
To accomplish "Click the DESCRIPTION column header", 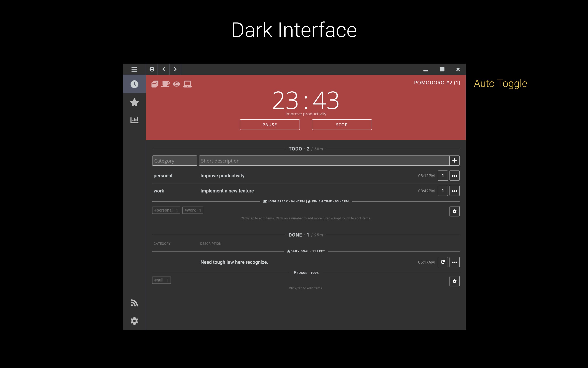I will (211, 244).
